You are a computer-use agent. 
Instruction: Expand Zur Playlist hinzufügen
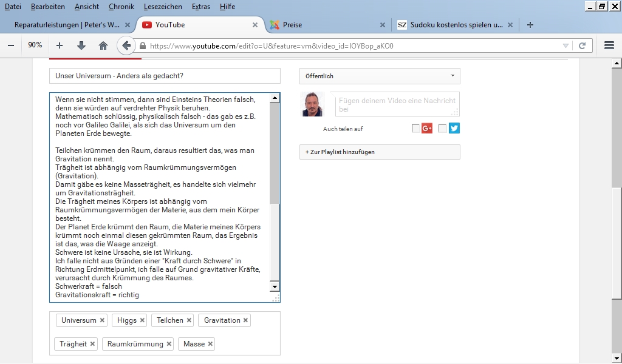380,152
